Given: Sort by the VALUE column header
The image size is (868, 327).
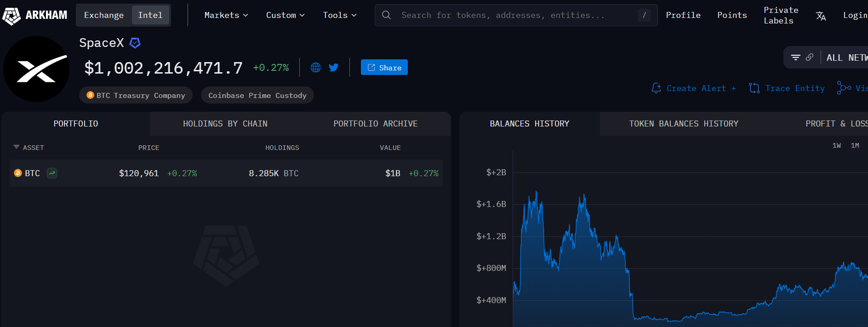Looking at the screenshot, I should pos(390,148).
